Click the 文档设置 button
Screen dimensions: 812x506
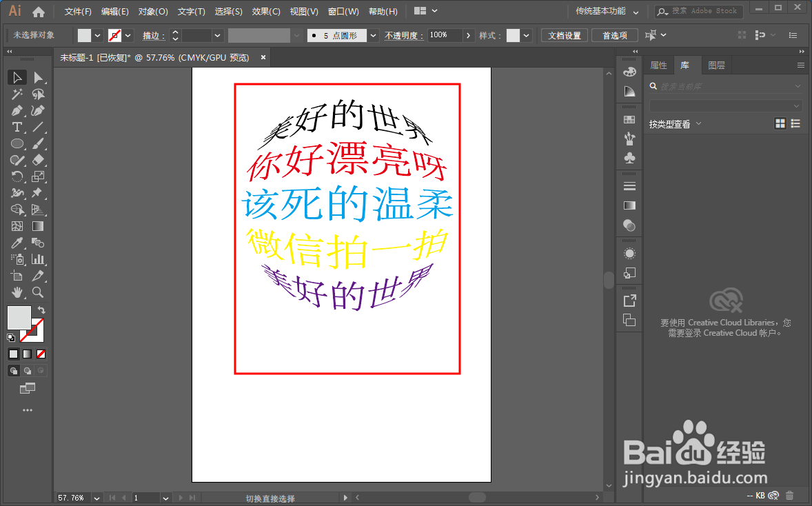pos(565,36)
